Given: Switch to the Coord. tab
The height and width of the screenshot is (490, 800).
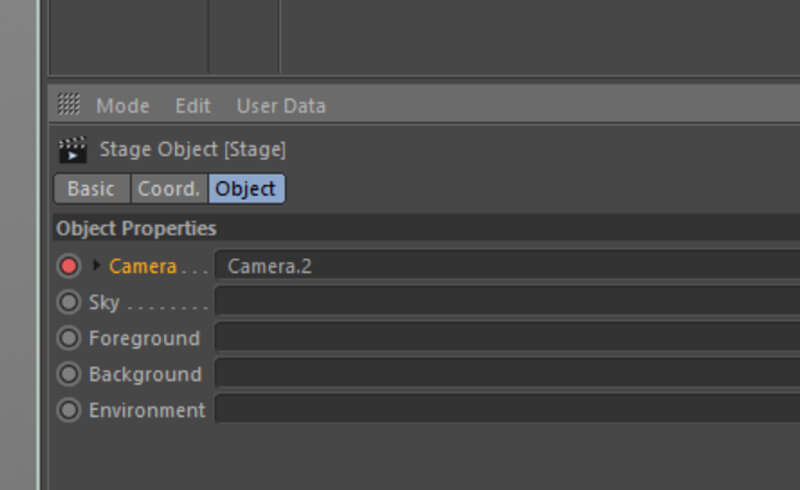Looking at the screenshot, I should coord(169,189).
